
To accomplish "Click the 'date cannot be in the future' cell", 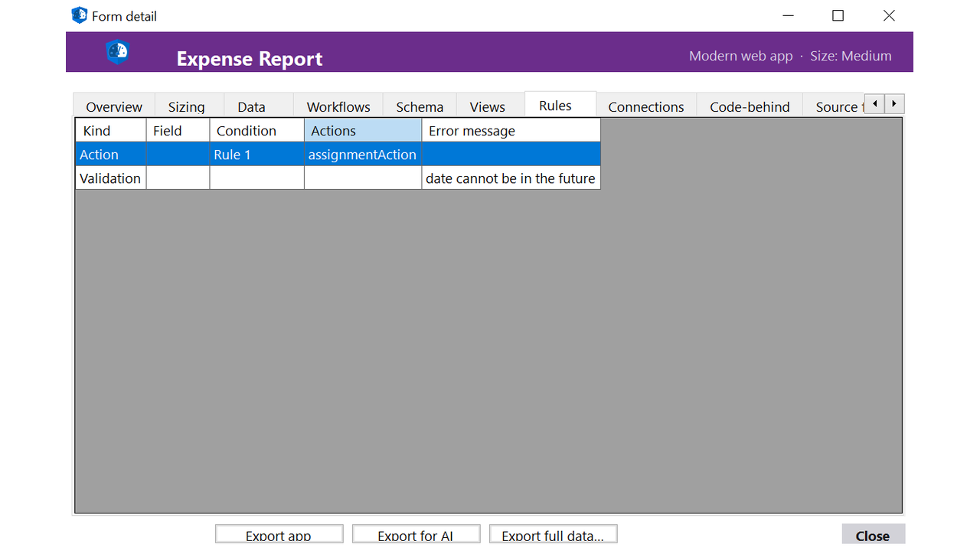I will click(x=511, y=178).
